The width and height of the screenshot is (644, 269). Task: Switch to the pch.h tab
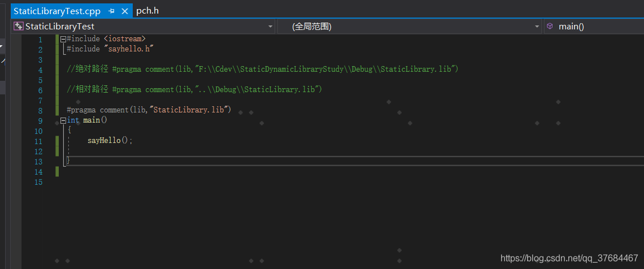147,11
